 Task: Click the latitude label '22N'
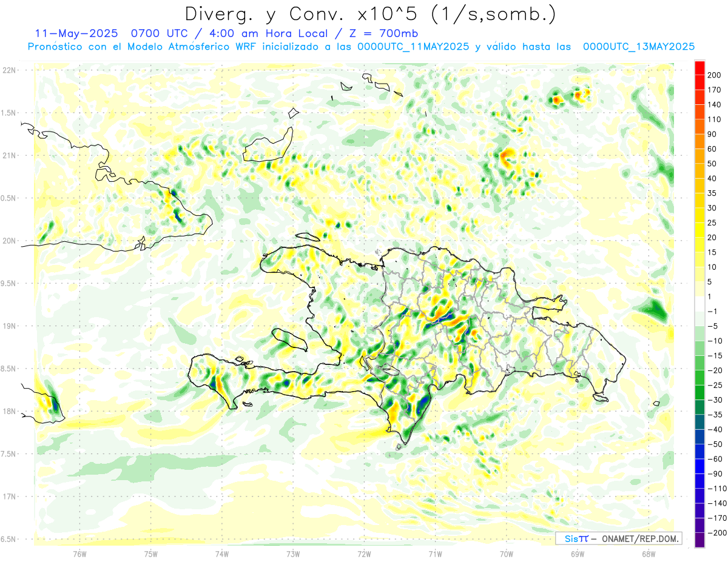(9, 70)
